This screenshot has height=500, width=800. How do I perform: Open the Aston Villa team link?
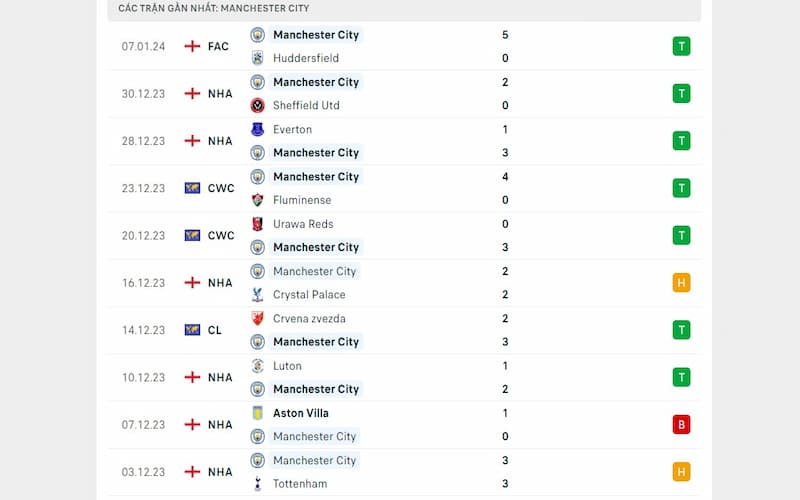301,413
